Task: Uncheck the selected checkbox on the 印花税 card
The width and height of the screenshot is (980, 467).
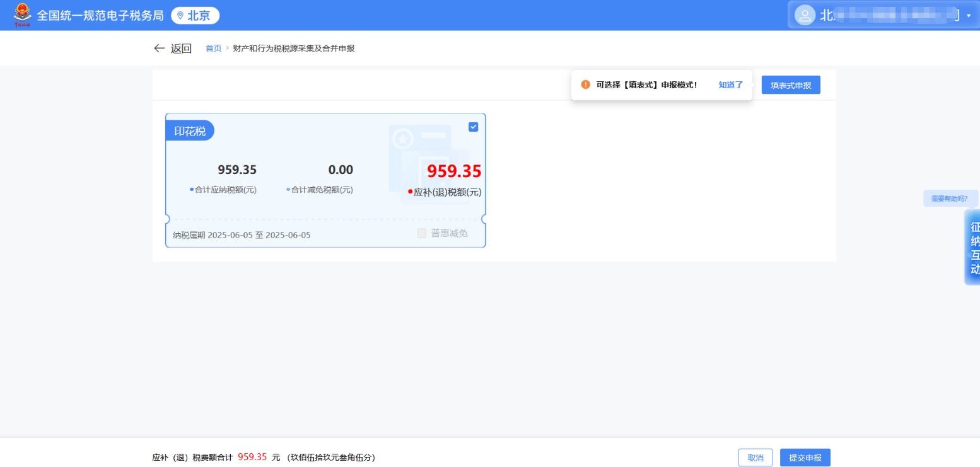Action: [473, 127]
